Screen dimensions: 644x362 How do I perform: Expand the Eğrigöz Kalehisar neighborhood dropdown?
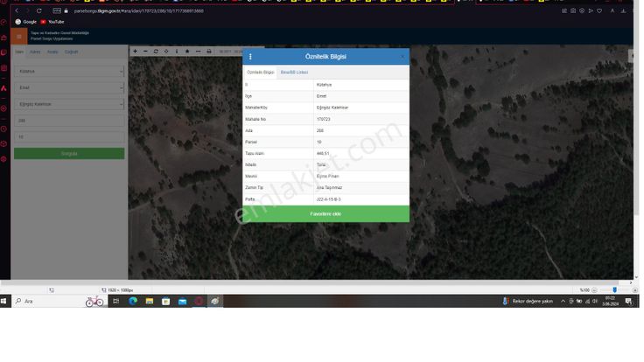[69, 104]
